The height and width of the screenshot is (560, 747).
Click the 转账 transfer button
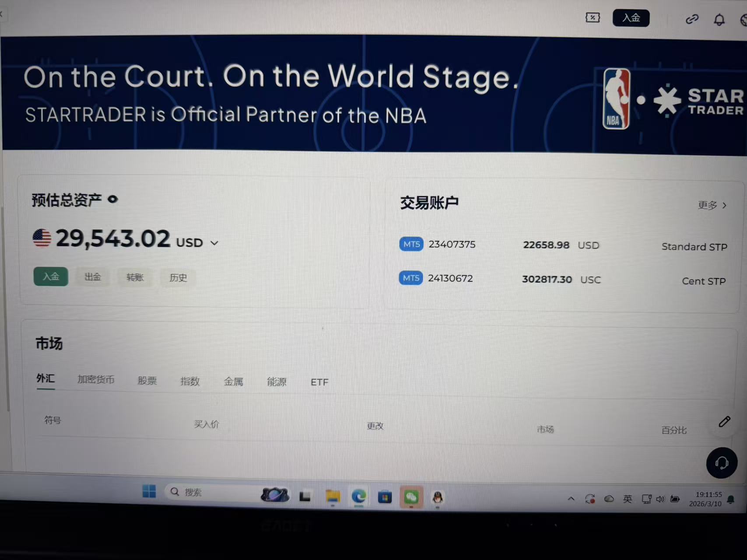(x=135, y=277)
